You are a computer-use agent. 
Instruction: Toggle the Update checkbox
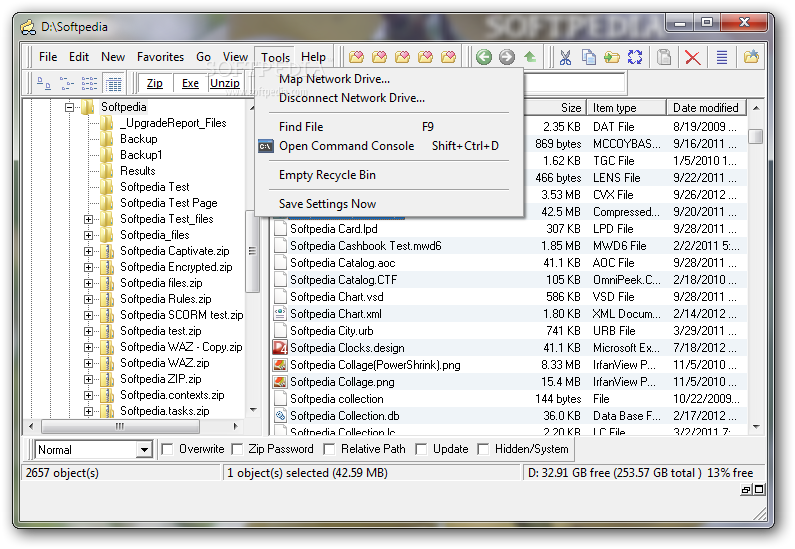(421, 449)
